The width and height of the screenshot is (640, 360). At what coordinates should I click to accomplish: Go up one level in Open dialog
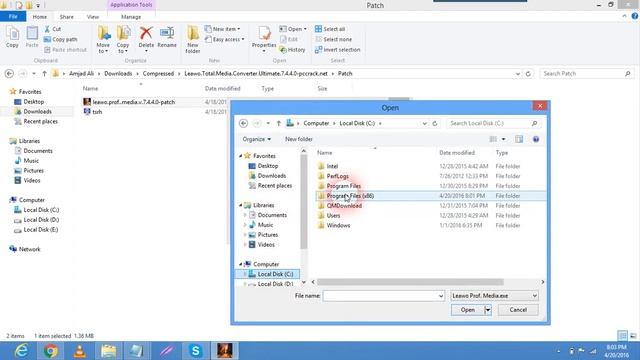coord(279,123)
